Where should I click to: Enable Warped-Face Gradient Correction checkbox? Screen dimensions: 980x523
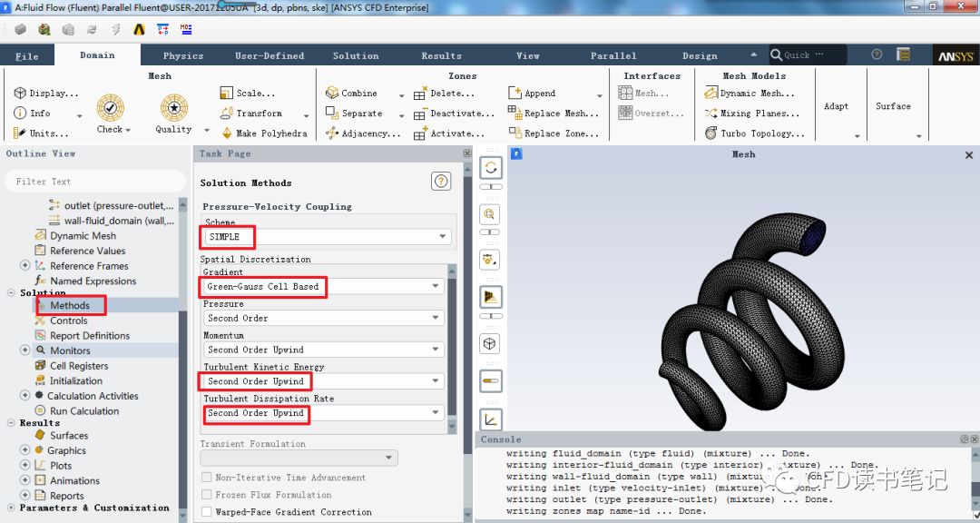click(206, 512)
